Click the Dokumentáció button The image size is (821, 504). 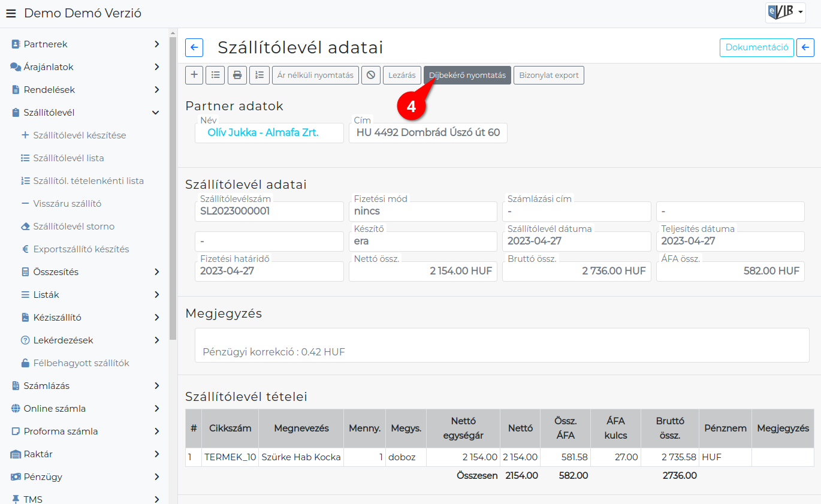757,47
